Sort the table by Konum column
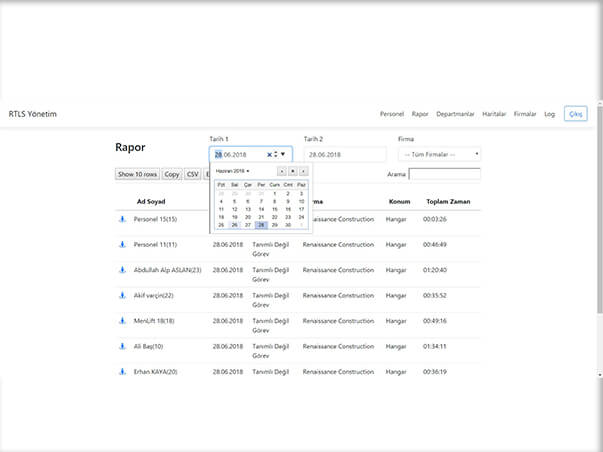This screenshot has width=603, height=452. coord(400,202)
